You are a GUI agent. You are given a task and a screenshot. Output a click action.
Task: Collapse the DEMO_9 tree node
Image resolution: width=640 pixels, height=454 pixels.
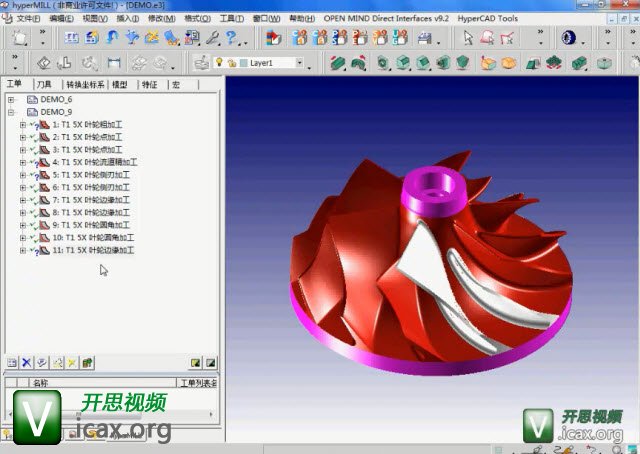click(x=11, y=112)
